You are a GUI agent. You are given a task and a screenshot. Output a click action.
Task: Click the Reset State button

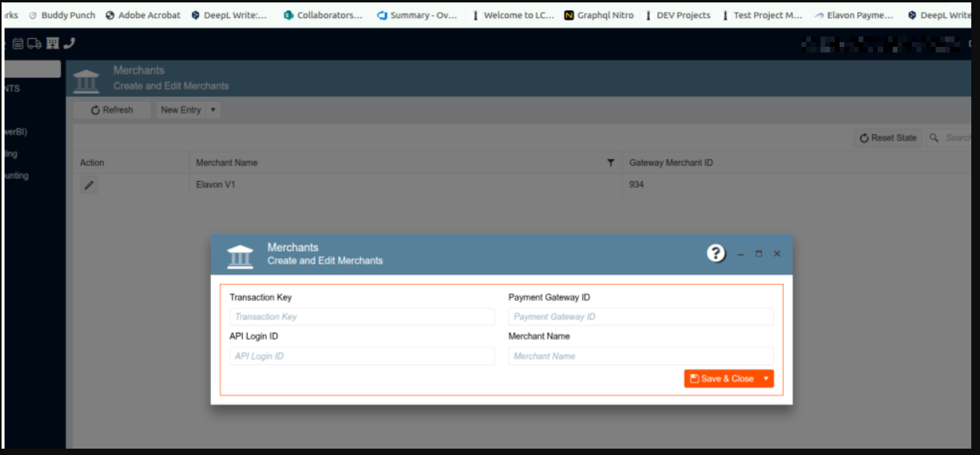[x=887, y=138]
